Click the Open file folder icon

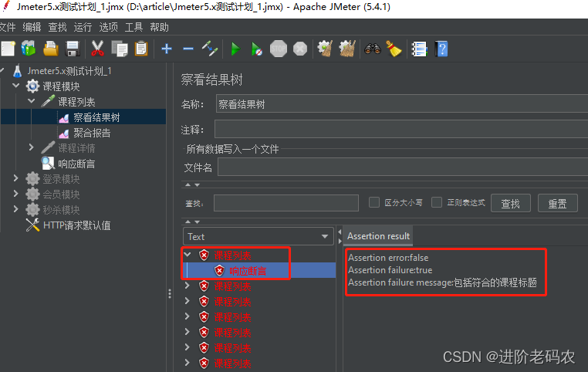(51, 49)
